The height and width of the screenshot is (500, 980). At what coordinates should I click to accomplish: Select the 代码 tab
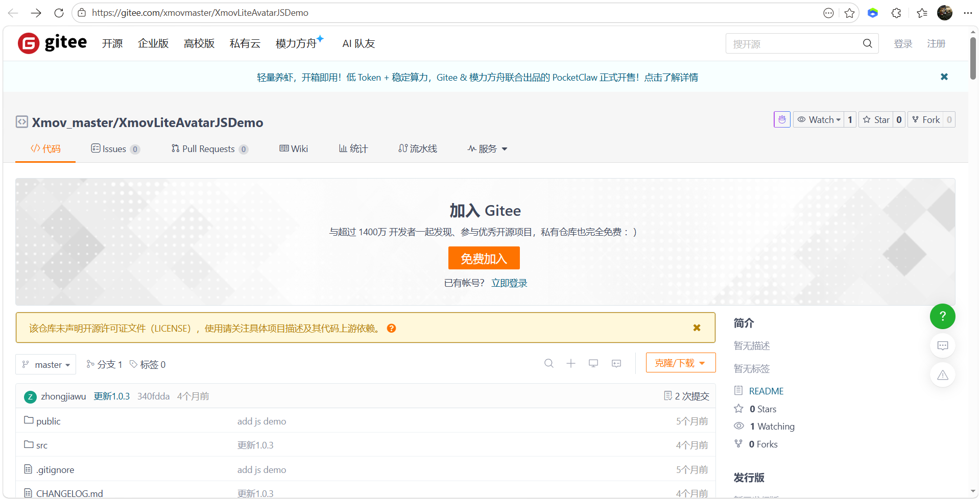(x=45, y=148)
